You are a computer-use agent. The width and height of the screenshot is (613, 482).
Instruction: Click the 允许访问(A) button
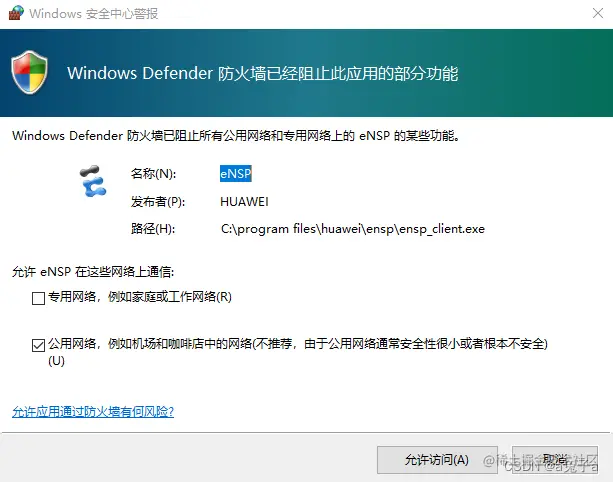pyautogui.click(x=437, y=460)
